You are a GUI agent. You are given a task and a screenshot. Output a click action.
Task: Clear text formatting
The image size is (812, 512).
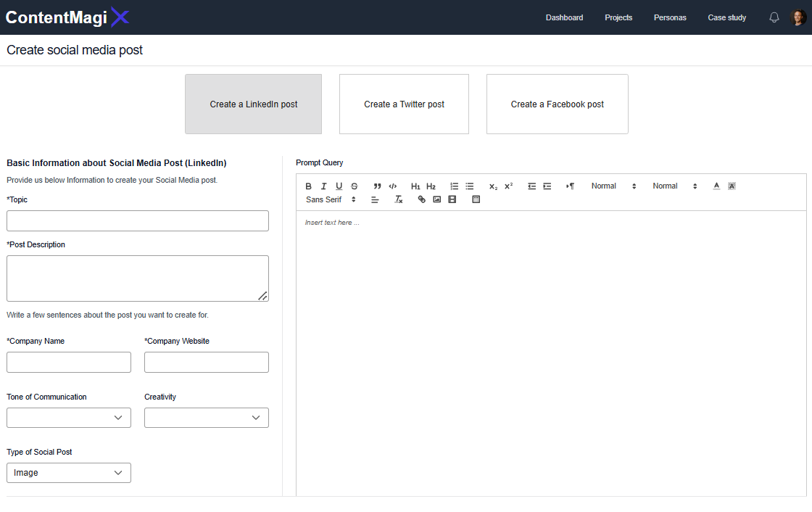[398, 199]
